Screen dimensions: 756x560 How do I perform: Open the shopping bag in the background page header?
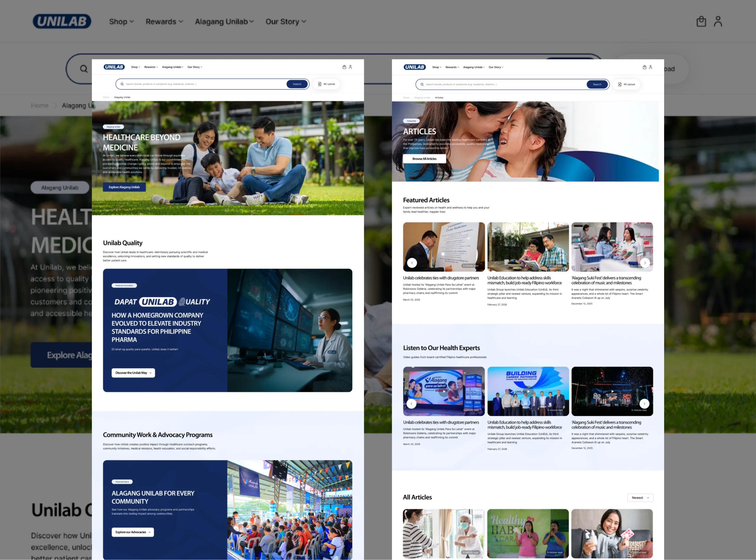(701, 21)
